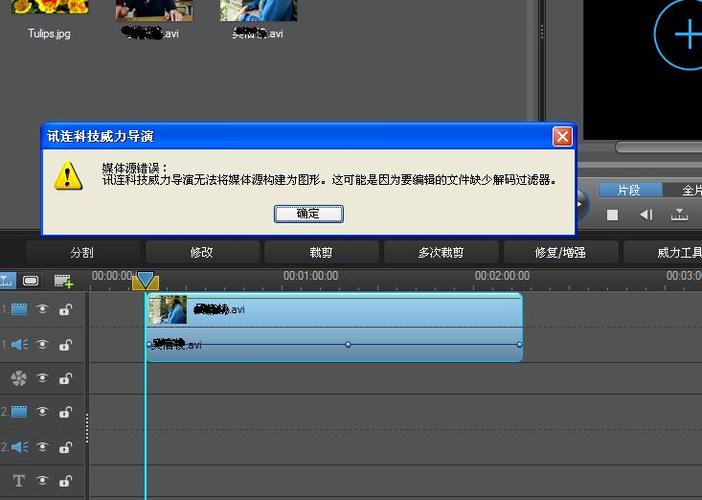Image resolution: width=702 pixels, height=500 pixels.
Task: Click the play button beside 片段 tab
Action: pyautogui.click(x=581, y=204)
